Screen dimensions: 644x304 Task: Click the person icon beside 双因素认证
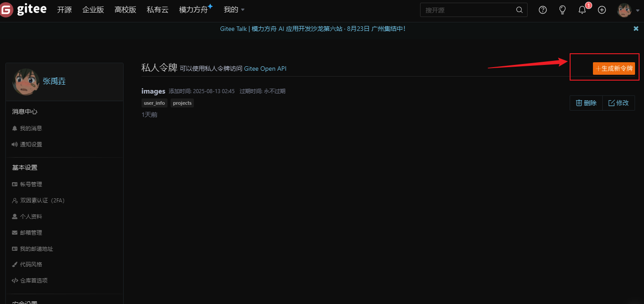(15, 201)
